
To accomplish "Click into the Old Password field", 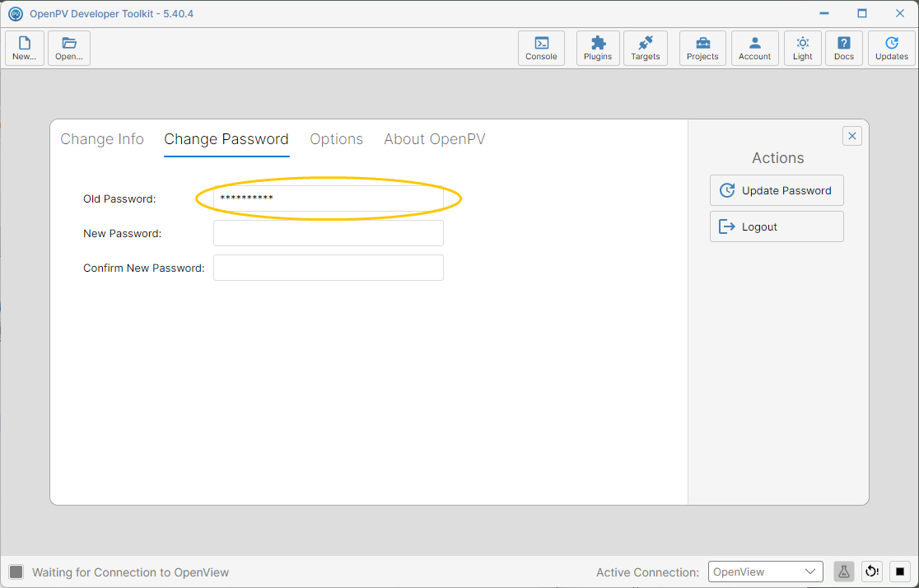I will [x=329, y=198].
